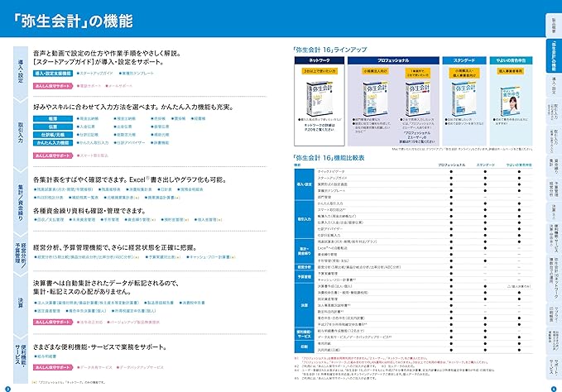The height and width of the screenshot is (392, 562).
Task: Click the クイックナビゲータ row in comparison table
Action: pos(425,171)
